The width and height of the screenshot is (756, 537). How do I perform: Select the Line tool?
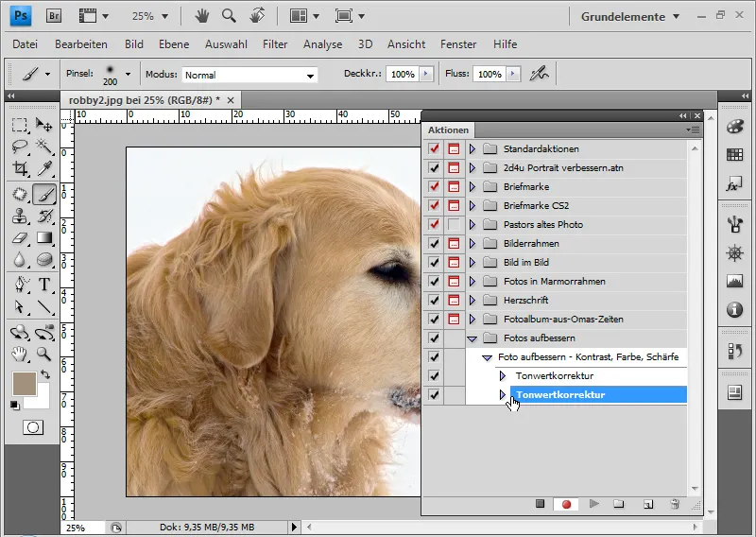pyautogui.click(x=44, y=307)
